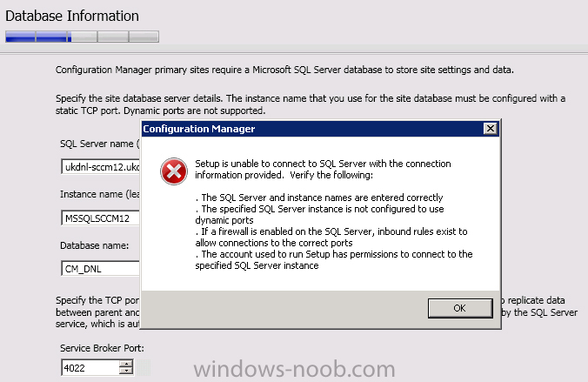Click the red error icon in the dialog

[174, 171]
